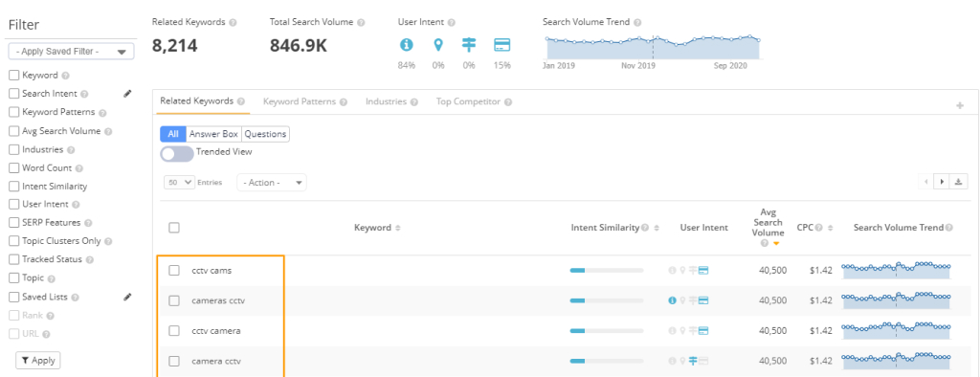Click the local intent pin icon in summary

click(x=438, y=45)
